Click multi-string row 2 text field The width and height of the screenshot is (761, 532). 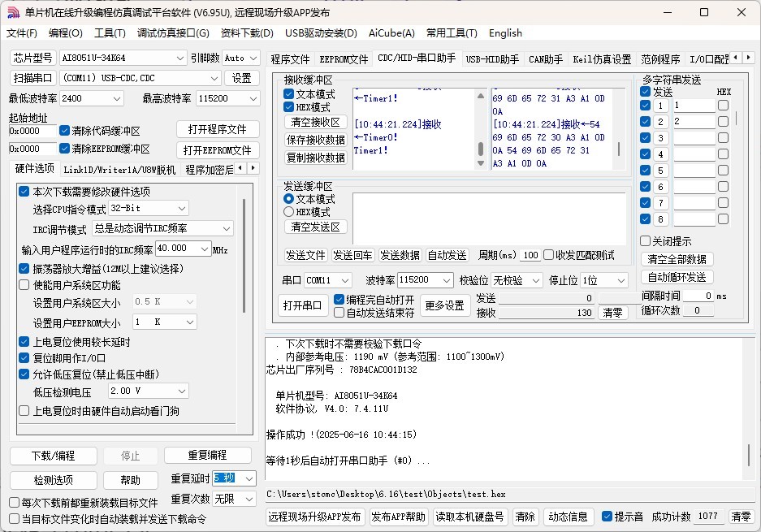coord(694,121)
